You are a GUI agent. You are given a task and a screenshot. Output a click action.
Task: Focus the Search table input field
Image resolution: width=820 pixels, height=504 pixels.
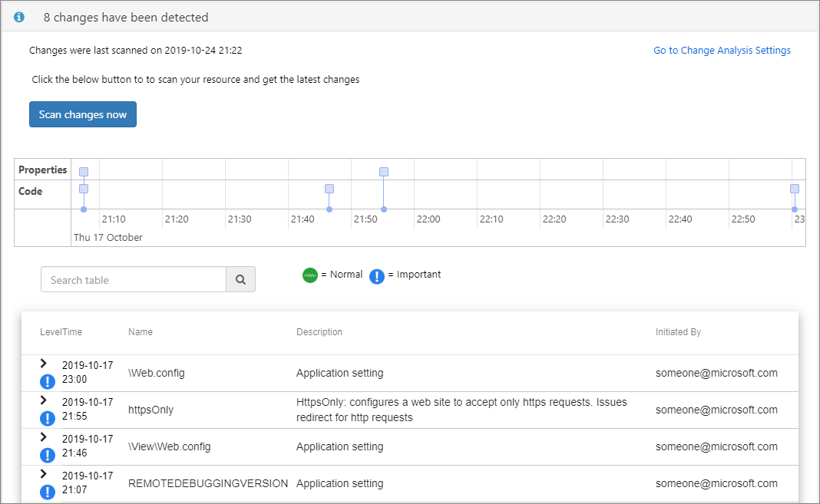(134, 280)
